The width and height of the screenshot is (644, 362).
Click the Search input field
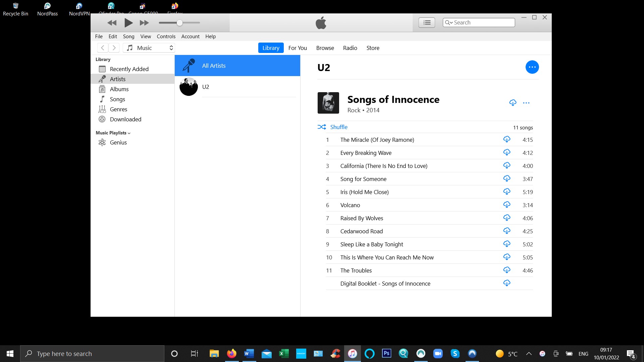[x=479, y=22]
